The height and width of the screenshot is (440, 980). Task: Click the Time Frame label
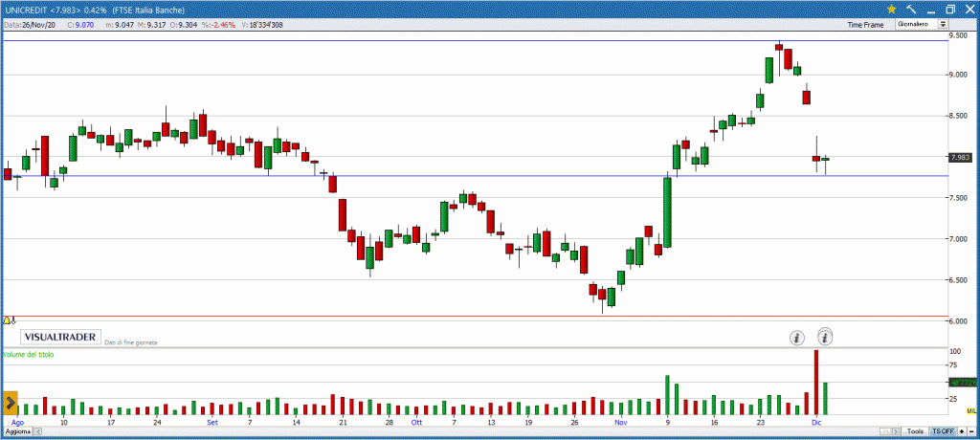pos(865,25)
